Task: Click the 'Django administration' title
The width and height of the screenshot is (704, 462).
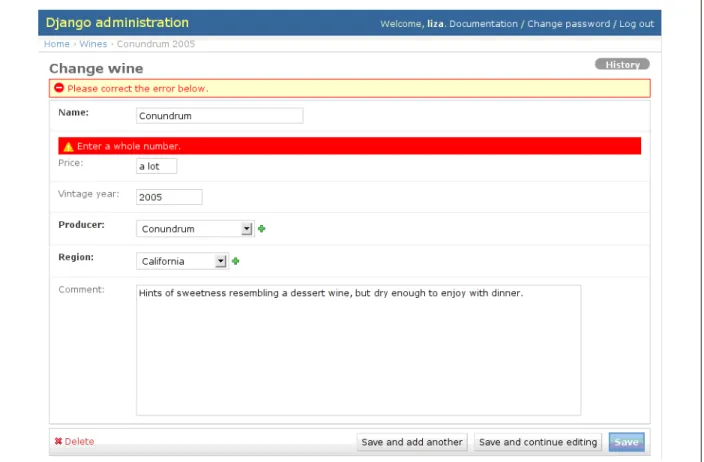Action: click(117, 22)
